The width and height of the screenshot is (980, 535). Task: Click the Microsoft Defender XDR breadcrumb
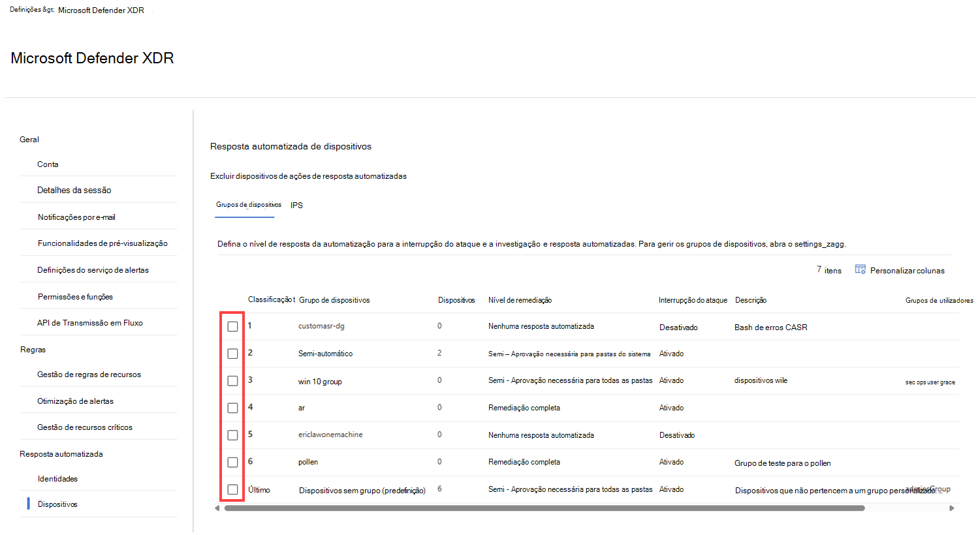(x=101, y=10)
